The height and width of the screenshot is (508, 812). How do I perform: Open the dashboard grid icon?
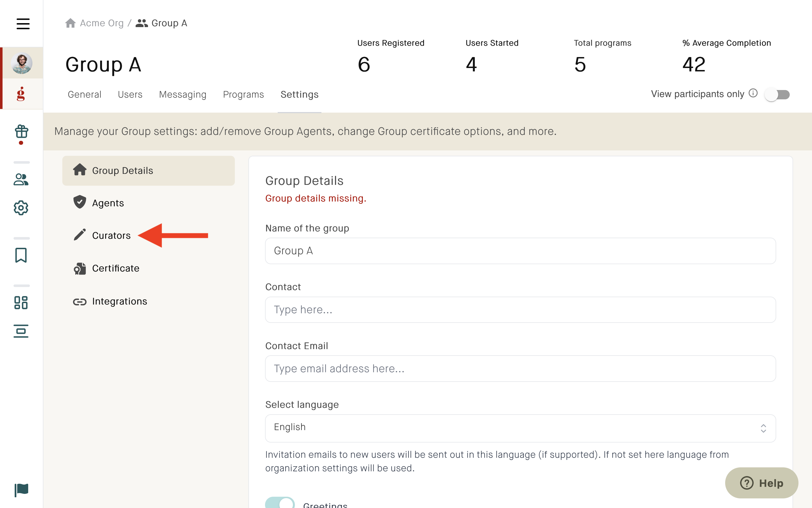(x=21, y=303)
